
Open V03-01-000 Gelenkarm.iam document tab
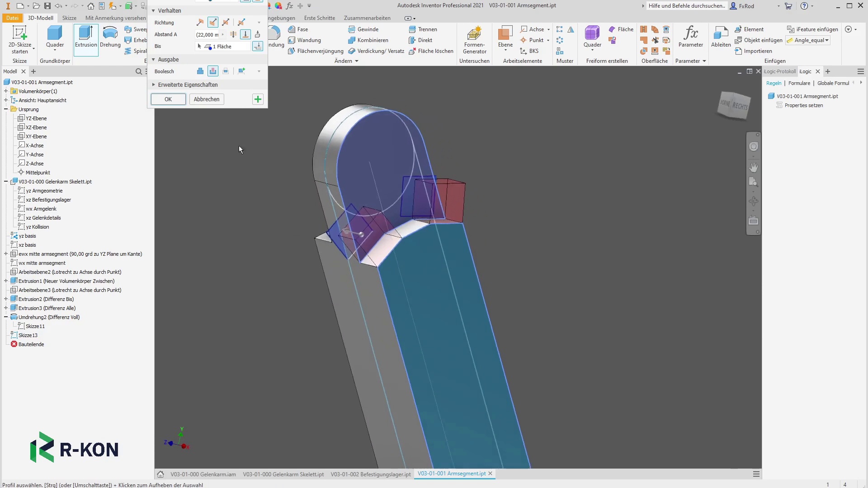[x=203, y=474]
